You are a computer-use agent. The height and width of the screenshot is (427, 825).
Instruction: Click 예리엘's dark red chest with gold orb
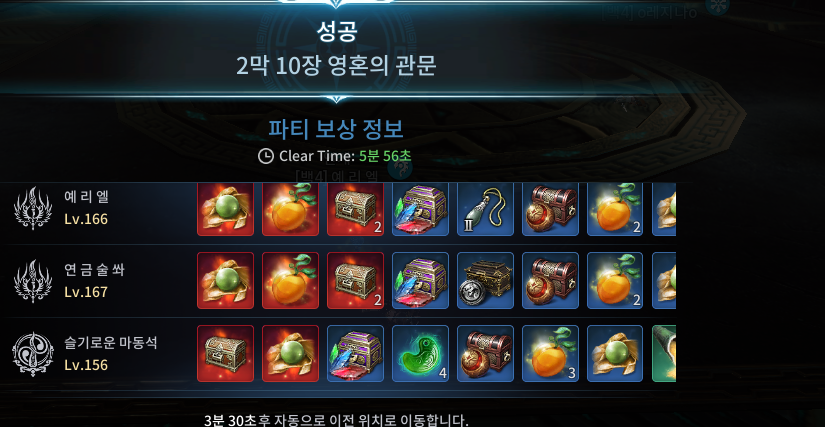coord(550,208)
